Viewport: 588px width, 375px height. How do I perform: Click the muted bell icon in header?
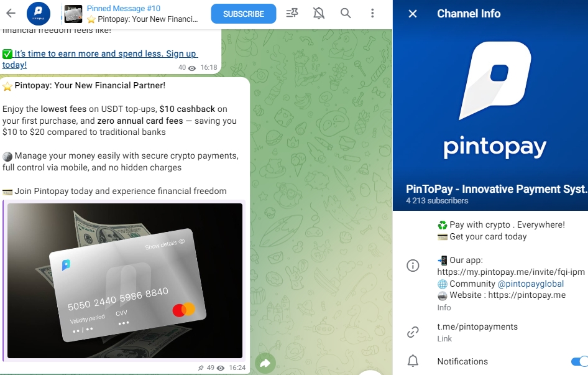coord(319,14)
